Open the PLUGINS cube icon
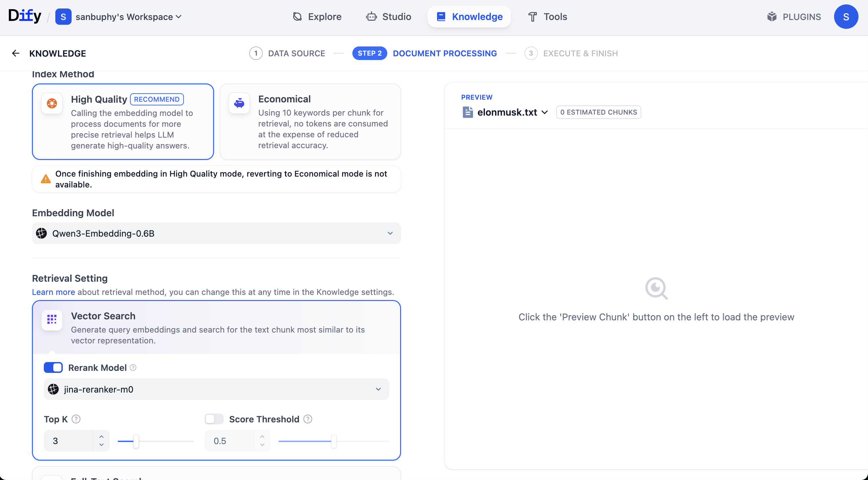 click(772, 17)
